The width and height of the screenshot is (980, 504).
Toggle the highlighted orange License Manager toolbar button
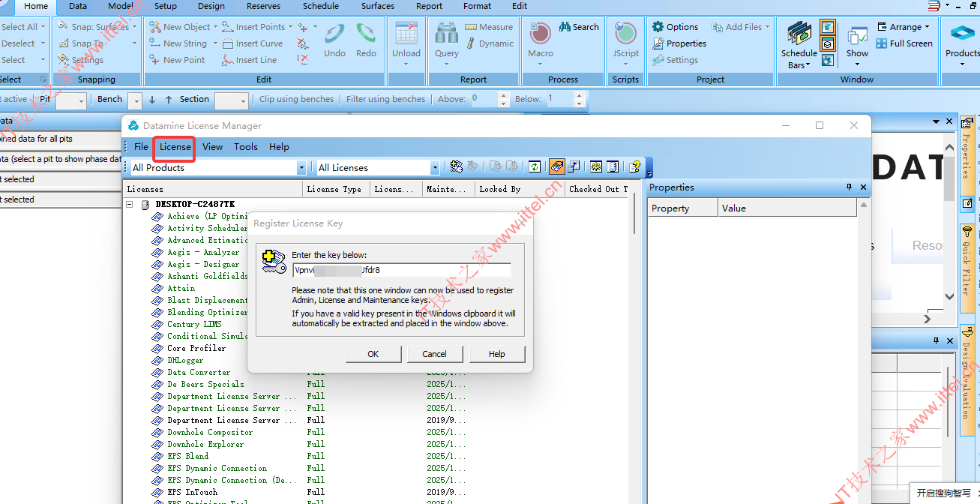pyautogui.click(x=557, y=166)
